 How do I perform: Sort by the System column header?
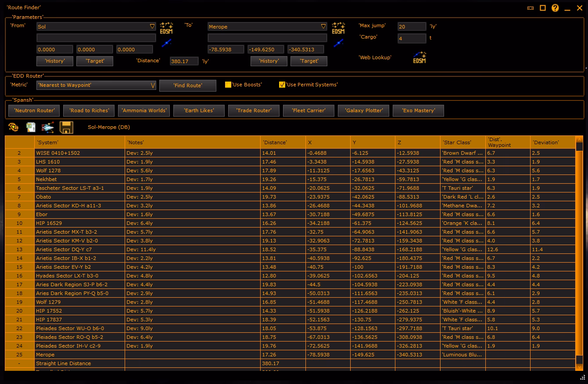coord(79,142)
